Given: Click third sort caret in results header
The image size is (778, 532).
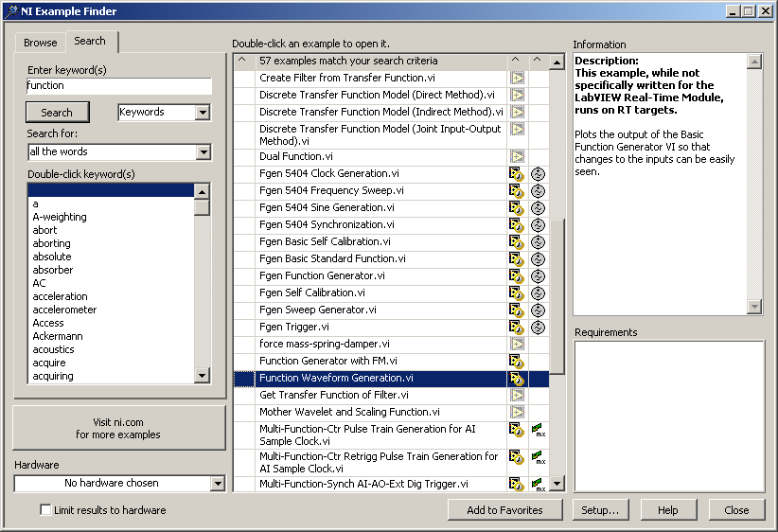Looking at the screenshot, I should pos(538,61).
